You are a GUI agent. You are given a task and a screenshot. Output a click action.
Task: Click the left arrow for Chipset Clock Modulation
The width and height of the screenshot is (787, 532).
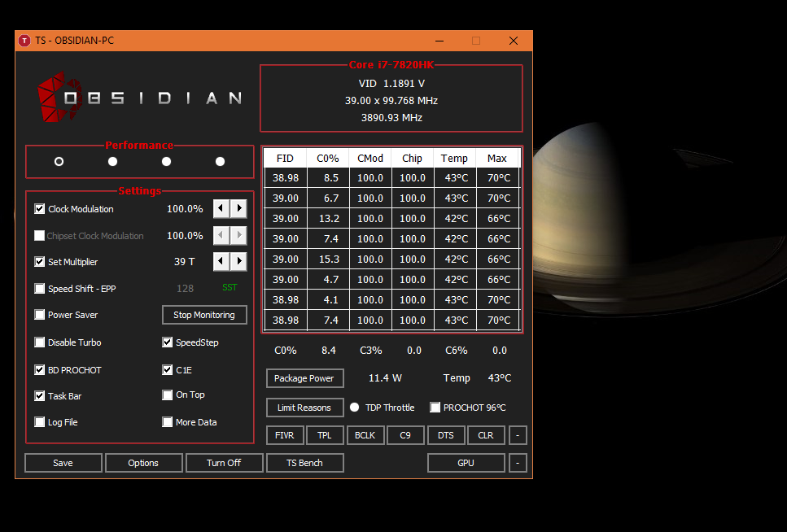(x=221, y=235)
